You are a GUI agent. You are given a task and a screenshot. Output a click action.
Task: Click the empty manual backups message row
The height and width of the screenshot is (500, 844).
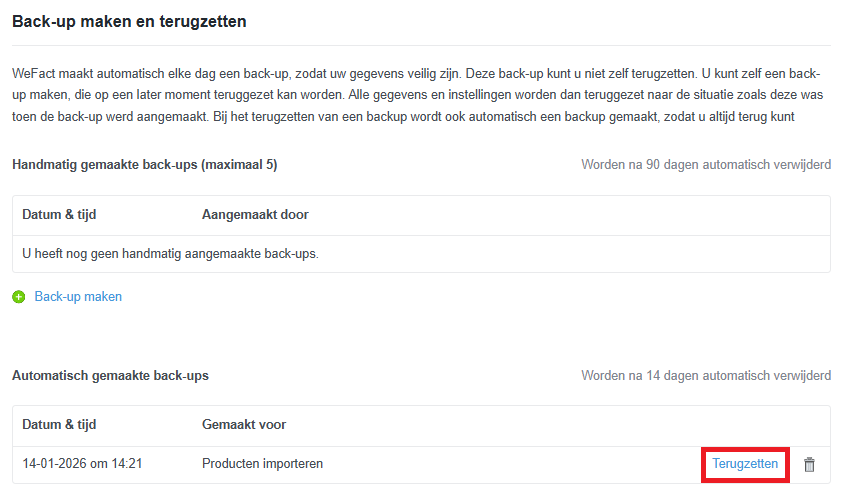[x=170, y=254]
